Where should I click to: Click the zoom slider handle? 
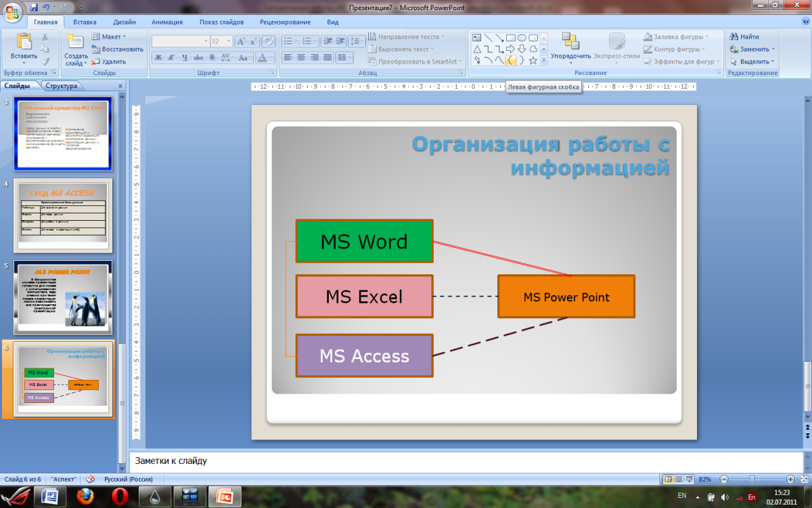pyautogui.click(x=754, y=479)
